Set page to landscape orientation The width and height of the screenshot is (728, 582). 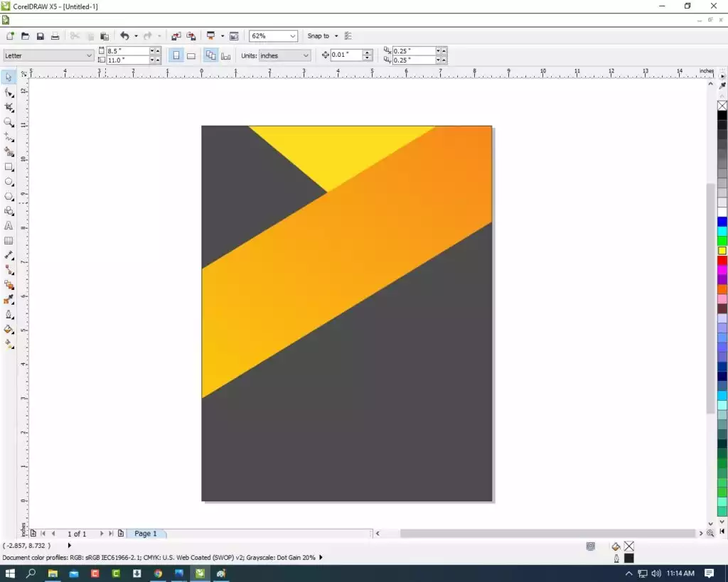click(x=191, y=55)
